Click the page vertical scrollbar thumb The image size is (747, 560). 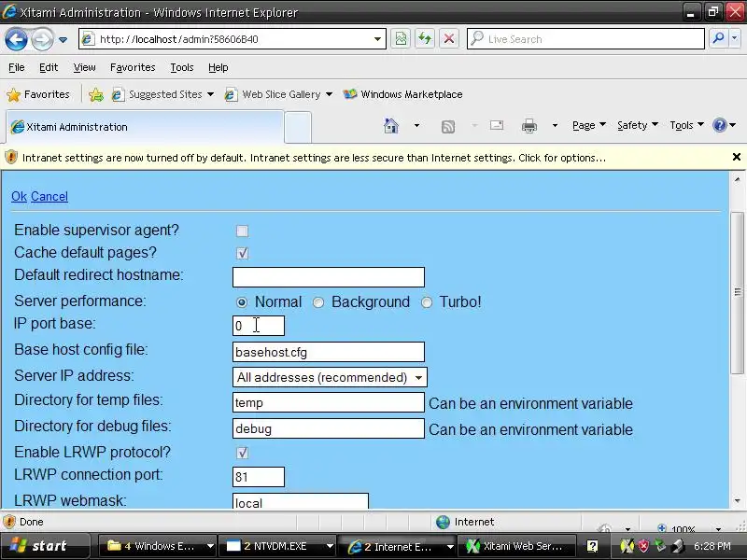point(737,292)
